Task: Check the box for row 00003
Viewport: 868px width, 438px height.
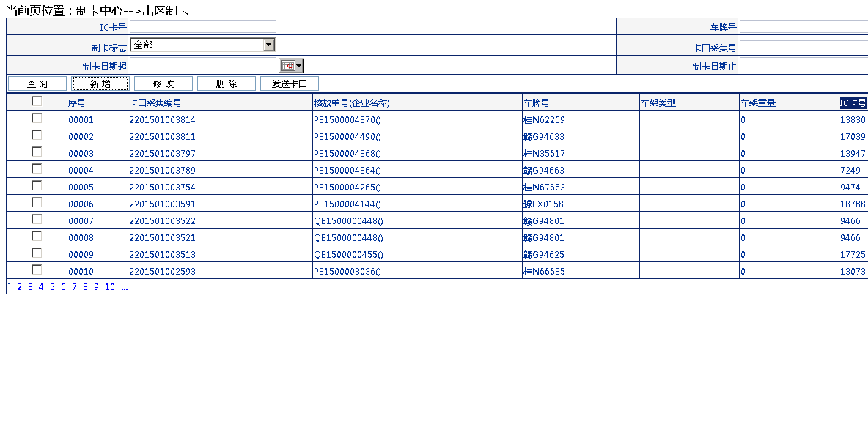Action: (37, 152)
